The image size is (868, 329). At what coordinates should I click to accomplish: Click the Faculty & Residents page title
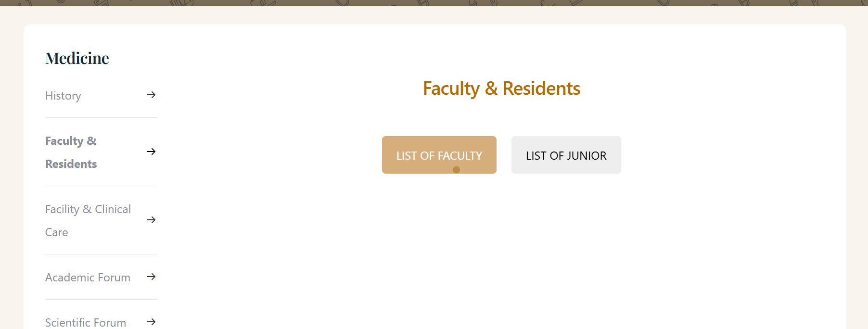(501, 88)
